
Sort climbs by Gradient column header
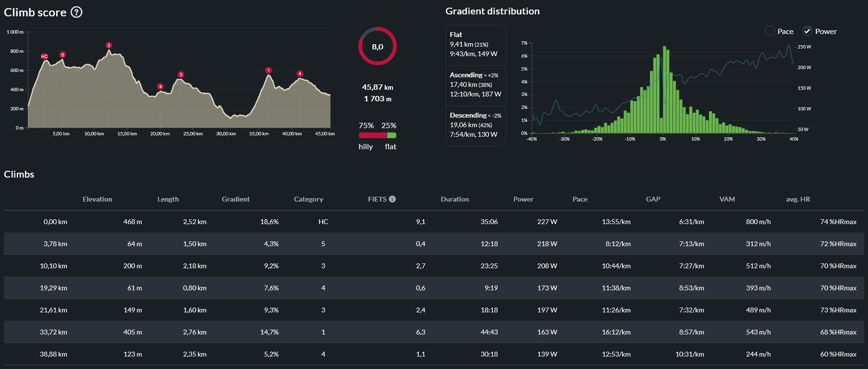point(236,199)
